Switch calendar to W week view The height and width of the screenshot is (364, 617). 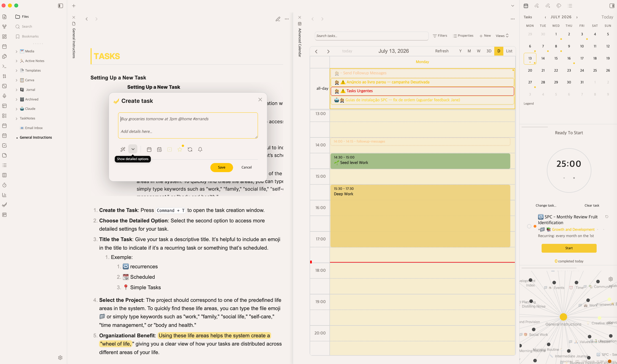479,51
